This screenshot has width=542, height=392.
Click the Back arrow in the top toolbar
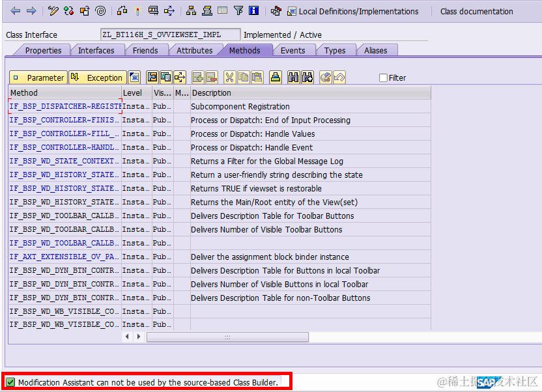point(15,11)
